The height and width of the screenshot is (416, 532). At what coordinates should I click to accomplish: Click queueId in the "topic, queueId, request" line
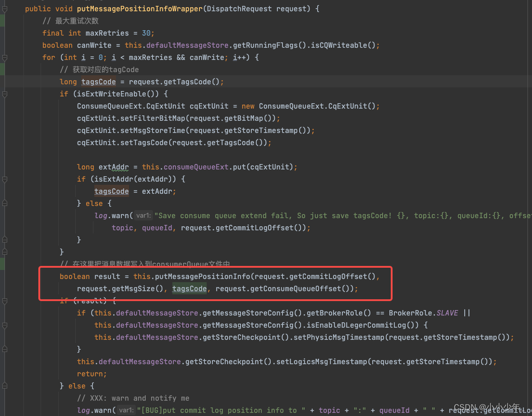157,228
